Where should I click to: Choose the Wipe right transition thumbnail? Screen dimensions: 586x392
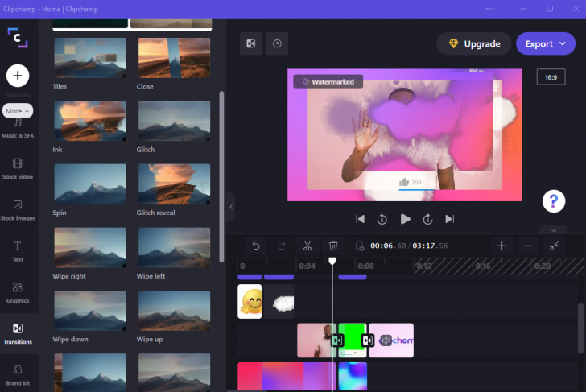point(90,247)
